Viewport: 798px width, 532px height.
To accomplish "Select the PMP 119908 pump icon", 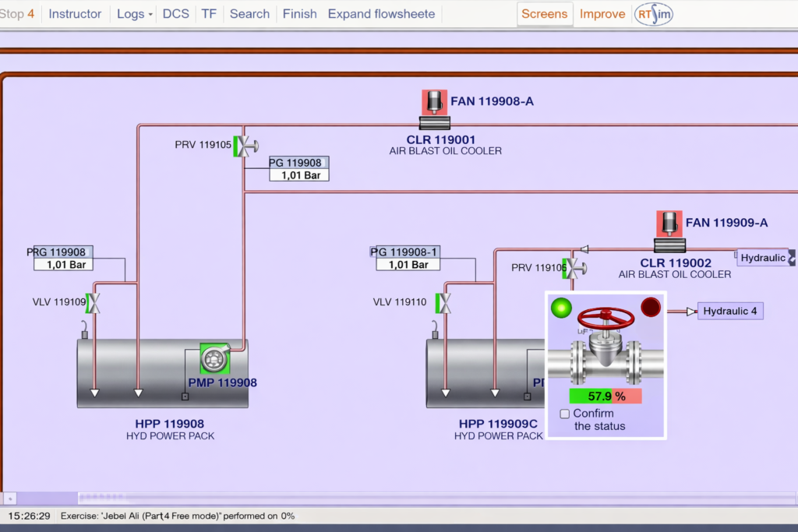I will click(x=213, y=358).
